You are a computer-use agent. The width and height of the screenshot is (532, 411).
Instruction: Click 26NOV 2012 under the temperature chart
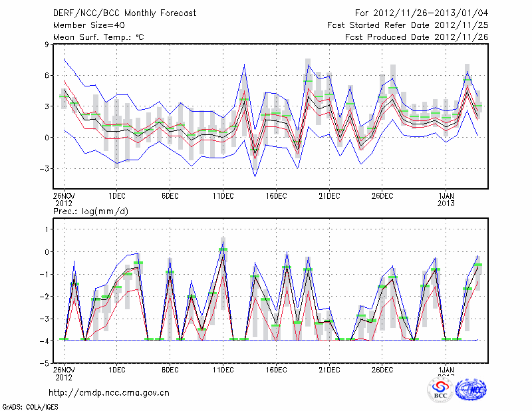[x=64, y=199]
